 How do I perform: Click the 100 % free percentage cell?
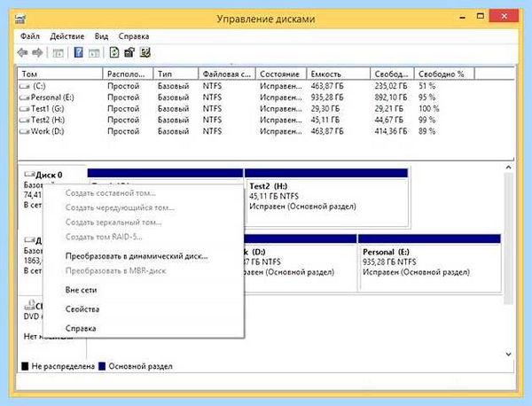(x=429, y=109)
